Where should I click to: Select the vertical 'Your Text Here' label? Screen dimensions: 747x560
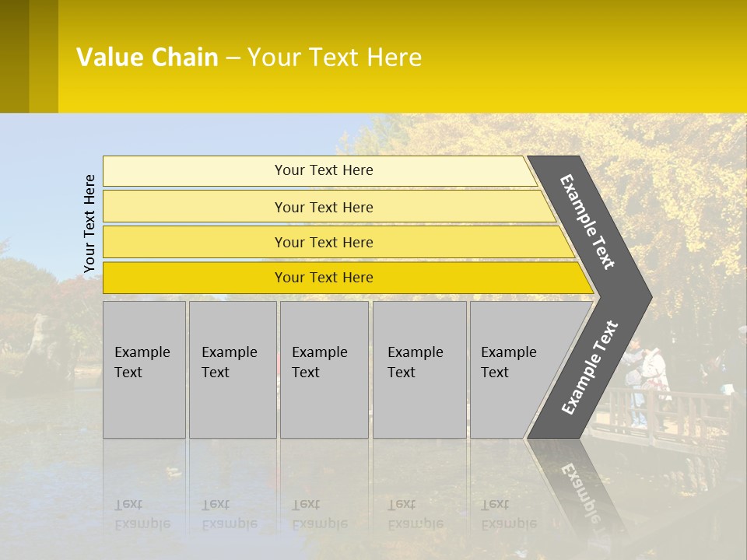89,223
